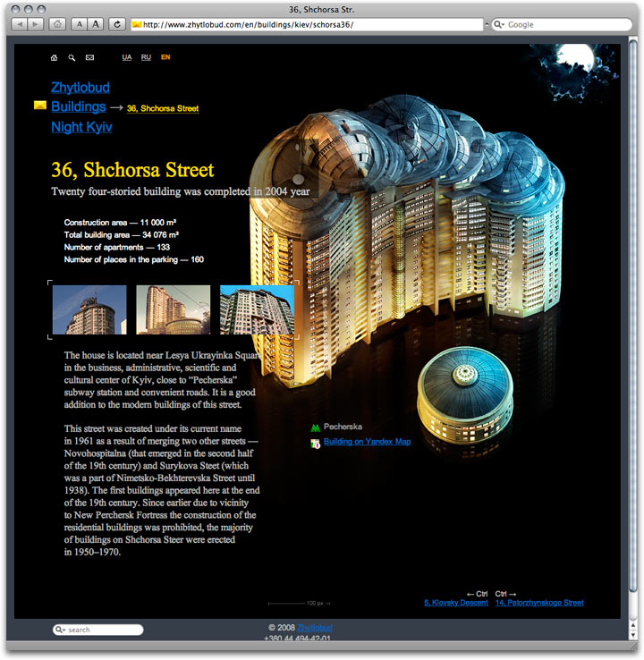644x660 pixels.
Task: Open the Night Kyiv navigation link
Action: click(81, 127)
